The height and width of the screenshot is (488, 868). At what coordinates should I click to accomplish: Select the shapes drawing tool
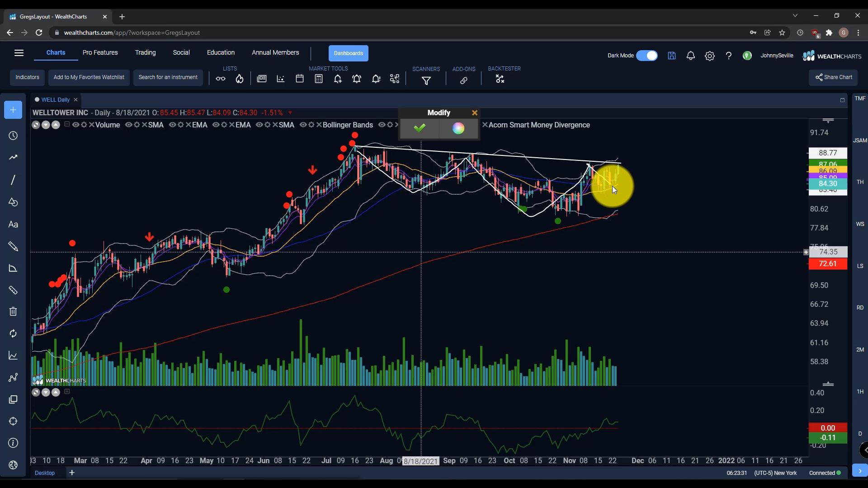click(13, 202)
